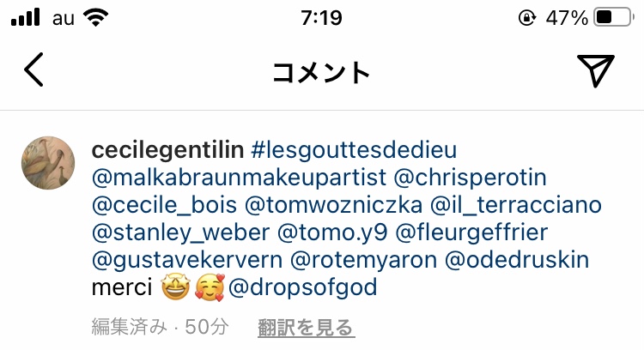Open the @malkabraunmakeupartist mention
The image size is (644, 350).
pos(239,178)
